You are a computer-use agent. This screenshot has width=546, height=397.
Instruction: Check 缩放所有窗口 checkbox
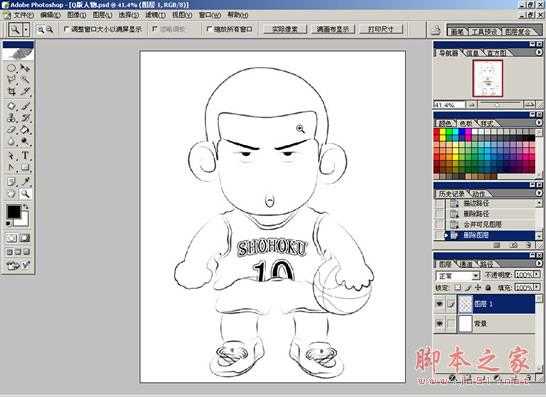coord(209,29)
